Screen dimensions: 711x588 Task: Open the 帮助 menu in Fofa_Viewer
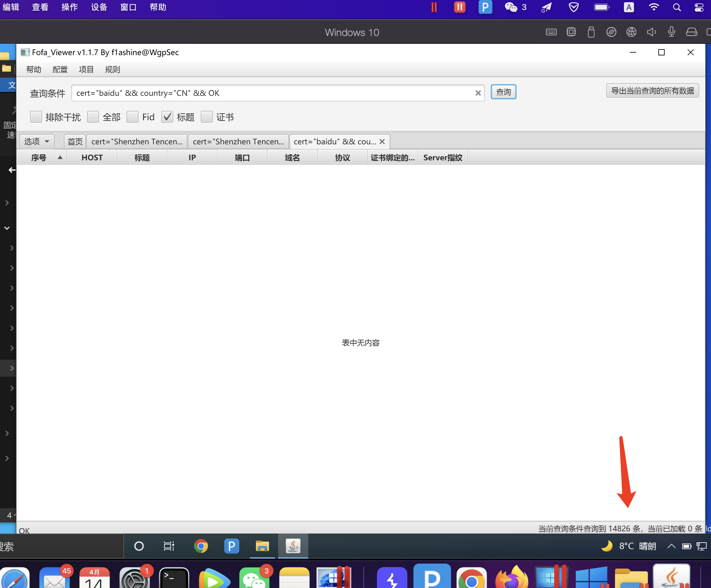tap(34, 70)
